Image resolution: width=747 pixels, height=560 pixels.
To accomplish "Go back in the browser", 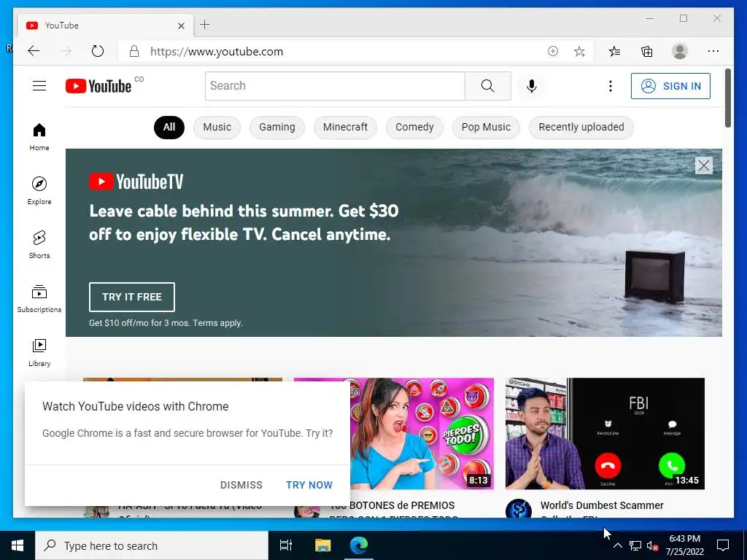I will point(34,51).
